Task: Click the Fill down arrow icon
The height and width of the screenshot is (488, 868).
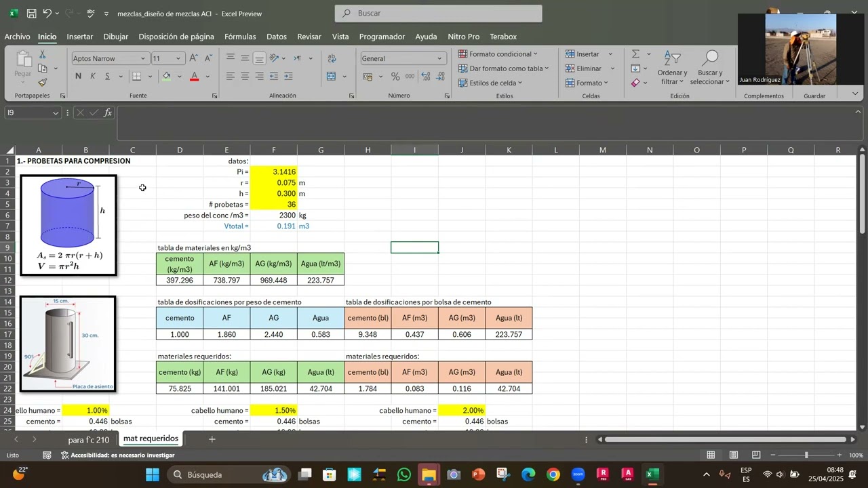Action: [x=635, y=68]
